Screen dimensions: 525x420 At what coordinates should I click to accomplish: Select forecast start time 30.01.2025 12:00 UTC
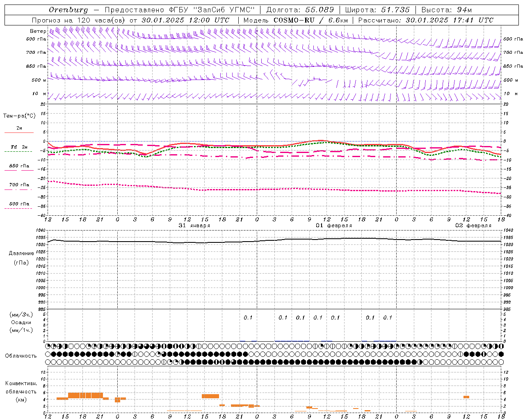point(185,20)
